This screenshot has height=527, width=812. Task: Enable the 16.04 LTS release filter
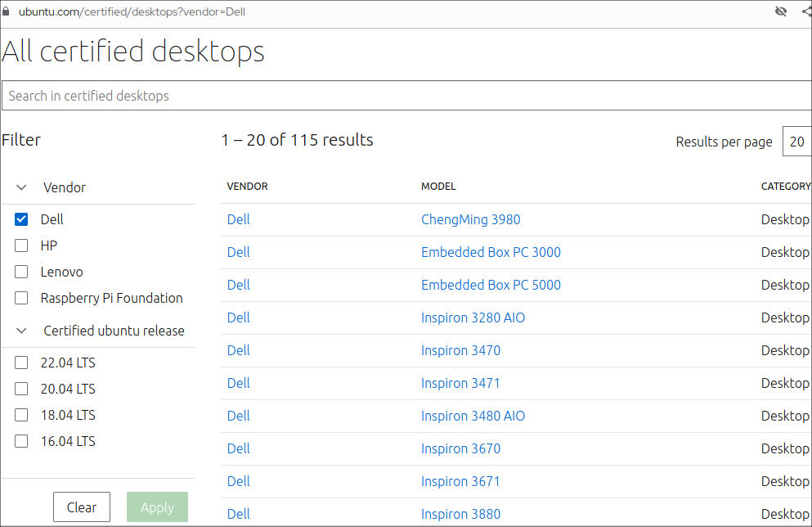point(21,441)
